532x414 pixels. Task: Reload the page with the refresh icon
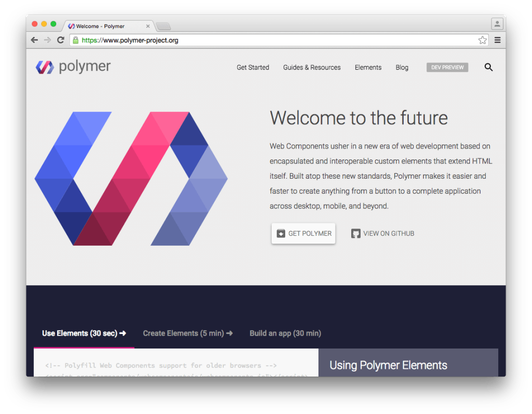pos(61,39)
